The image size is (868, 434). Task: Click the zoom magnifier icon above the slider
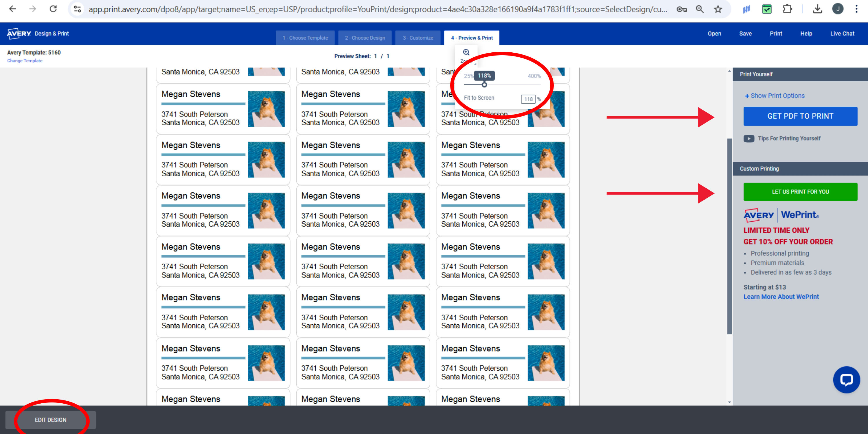tap(466, 52)
